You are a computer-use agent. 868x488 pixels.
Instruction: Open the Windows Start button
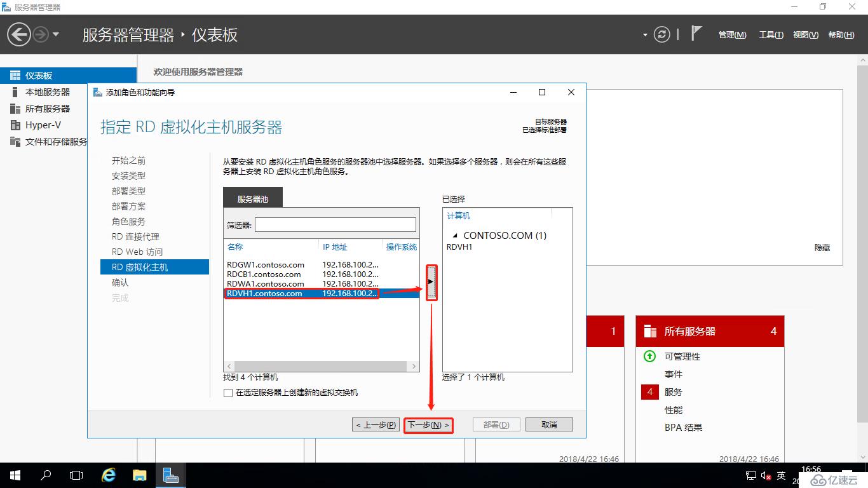point(15,475)
